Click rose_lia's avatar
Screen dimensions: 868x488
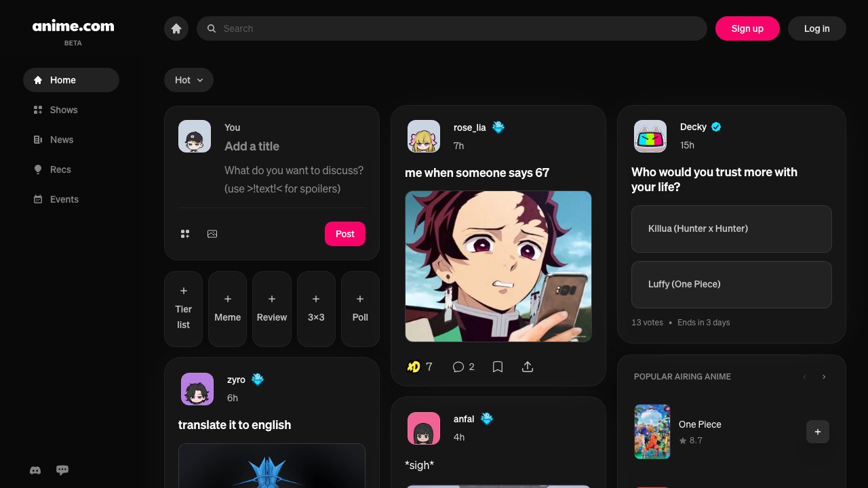tap(424, 136)
